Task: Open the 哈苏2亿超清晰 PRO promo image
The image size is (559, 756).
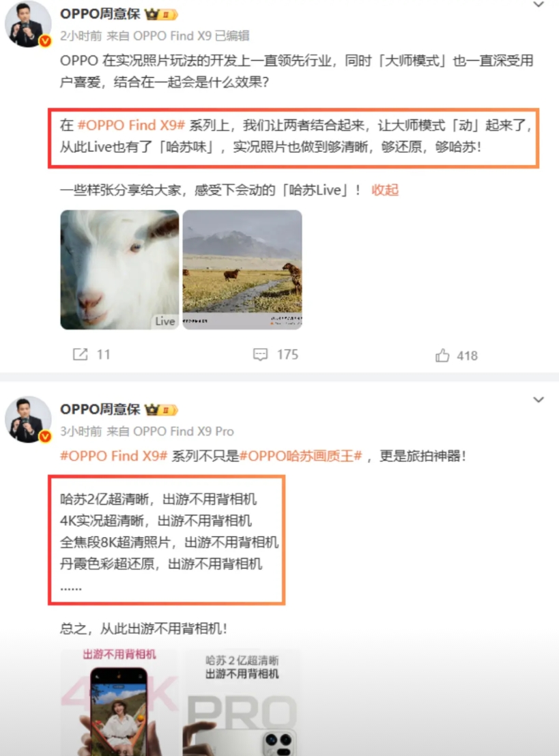Action: click(242, 702)
